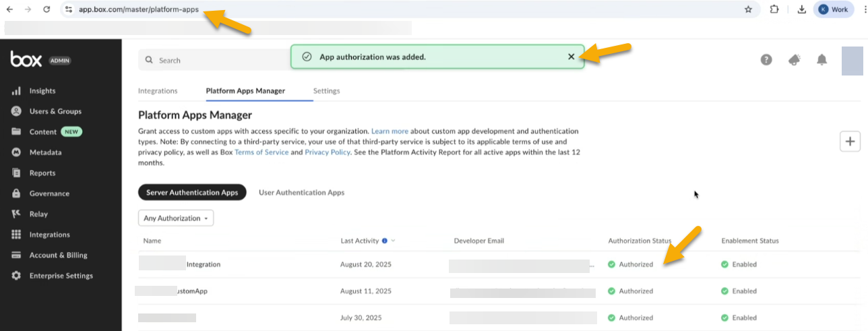The height and width of the screenshot is (331, 868).
Task: Select the Platform Apps Manager tab
Action: [245, 91]
